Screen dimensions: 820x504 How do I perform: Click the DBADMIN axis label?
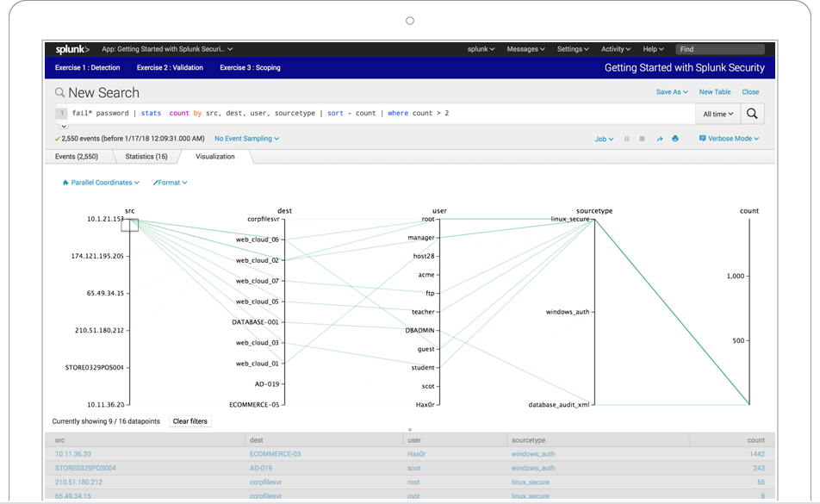pos(419,331)
